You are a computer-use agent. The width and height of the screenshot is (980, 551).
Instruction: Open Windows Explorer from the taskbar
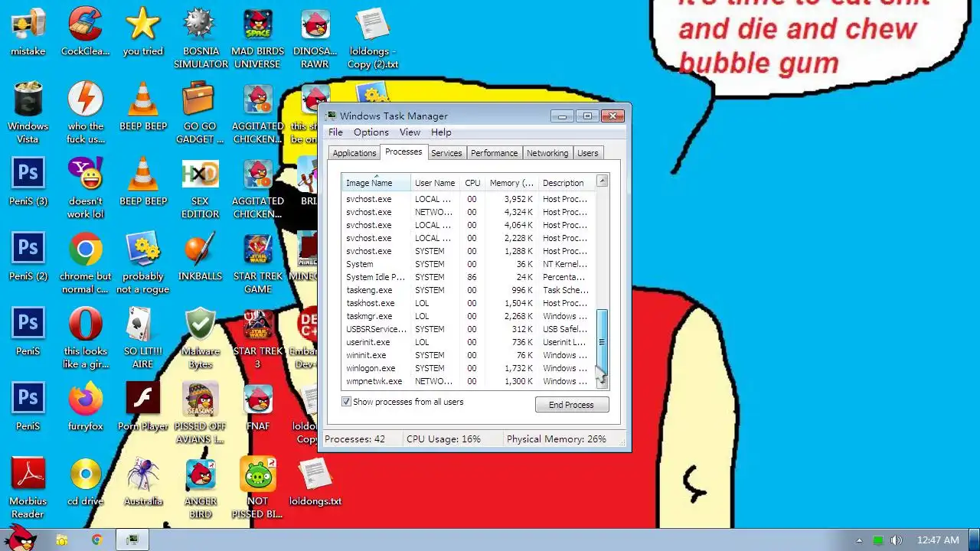(x=61, y=540)
